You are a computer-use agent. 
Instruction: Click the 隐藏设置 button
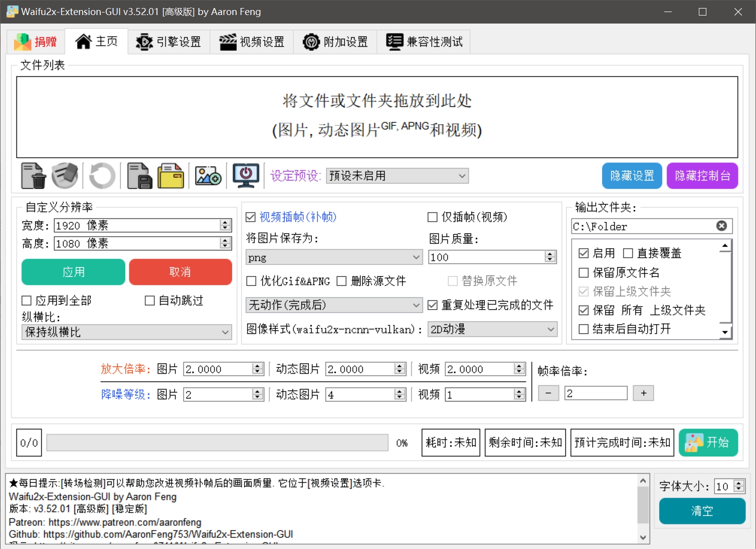(632, 176)
